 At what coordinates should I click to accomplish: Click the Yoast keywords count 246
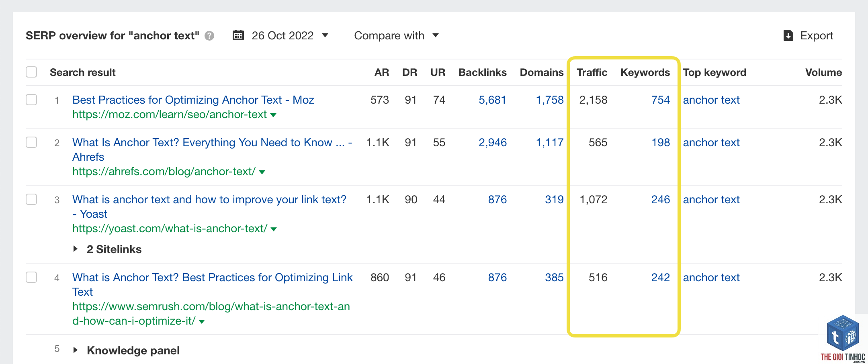click(661, 199)
